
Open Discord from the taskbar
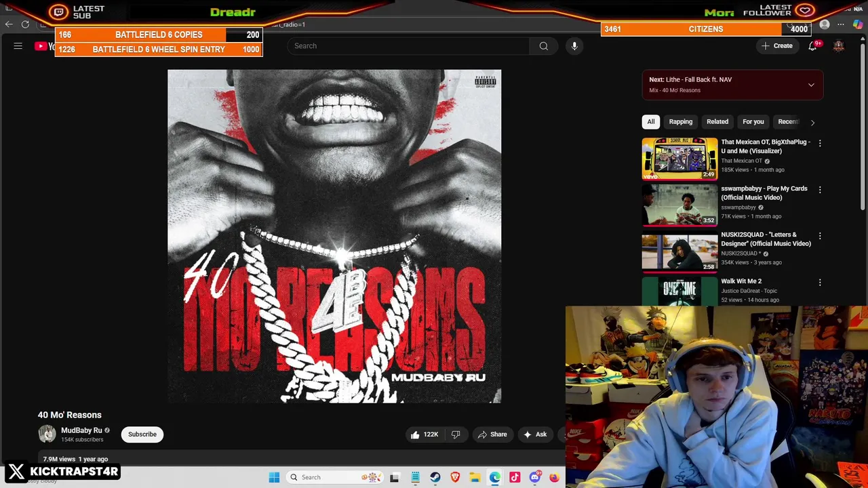point(535,477)
